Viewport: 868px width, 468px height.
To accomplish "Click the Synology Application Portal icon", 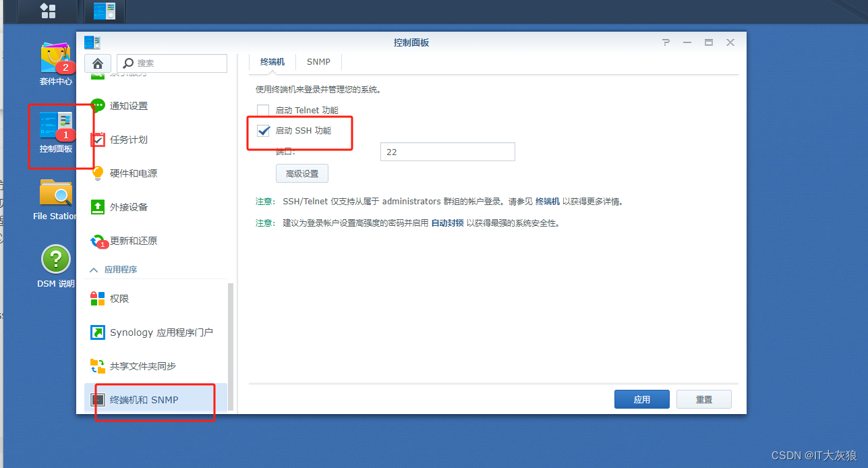I will click(98, 332).
